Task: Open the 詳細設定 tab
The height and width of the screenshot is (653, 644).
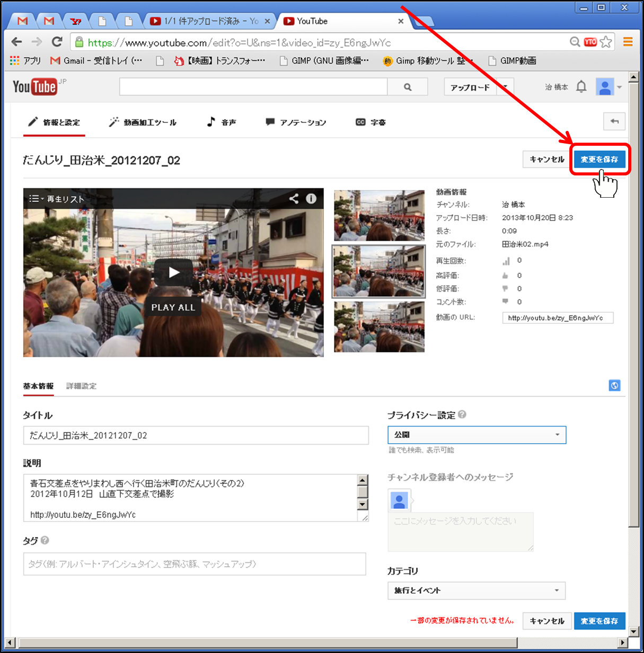Action: click(81, 386)
